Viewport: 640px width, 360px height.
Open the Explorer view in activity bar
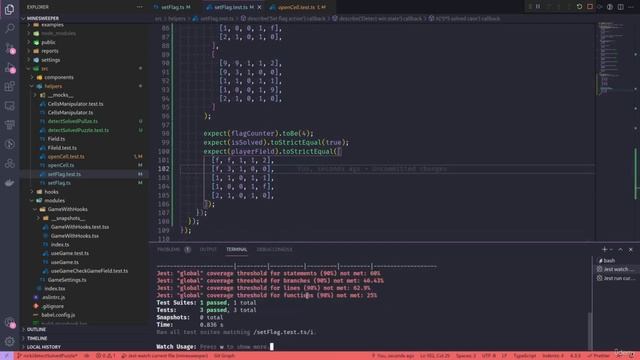click(9, 9)
